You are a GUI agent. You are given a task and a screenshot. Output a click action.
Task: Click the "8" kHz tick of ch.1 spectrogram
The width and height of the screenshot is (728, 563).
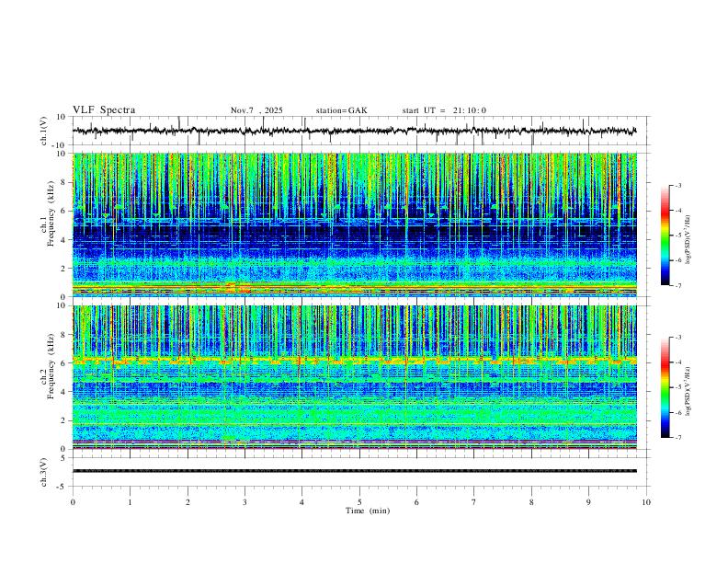pyautogui.click(x=63, y=182)
